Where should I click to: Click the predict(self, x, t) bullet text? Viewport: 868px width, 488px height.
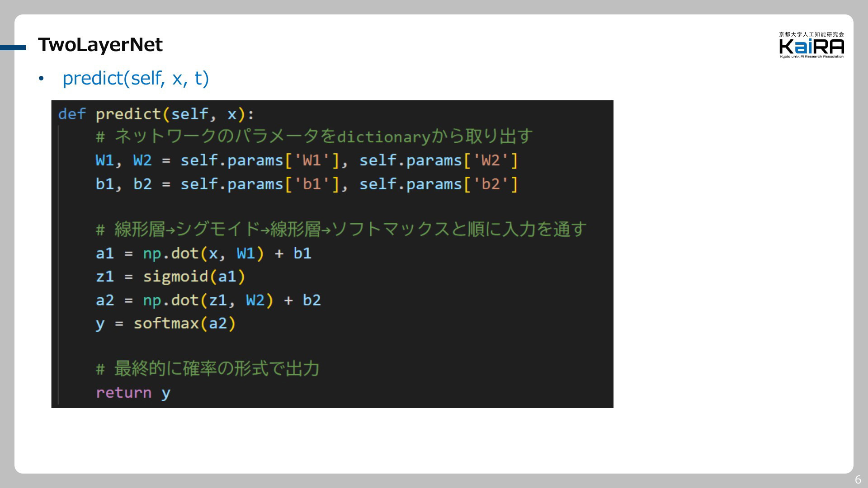pos(136,78)
